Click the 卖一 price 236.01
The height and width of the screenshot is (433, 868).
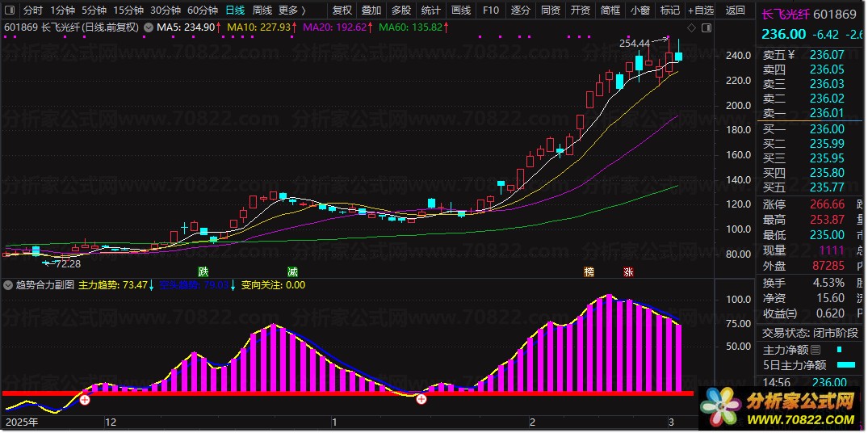[827, 114]
